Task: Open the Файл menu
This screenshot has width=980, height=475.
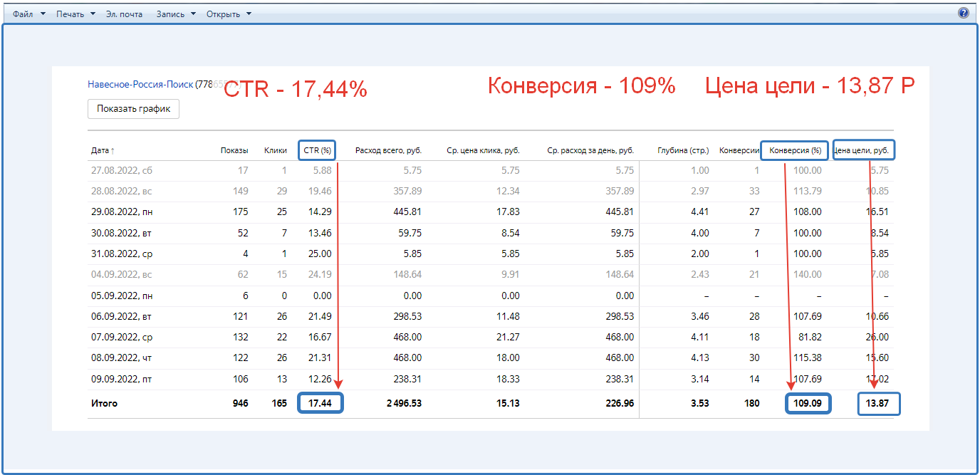Action: (x=23, y=14)
